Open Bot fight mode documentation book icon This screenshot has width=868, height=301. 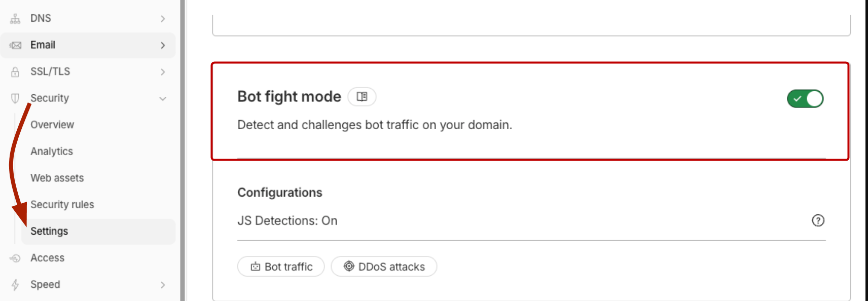click(x=362, y=97)
